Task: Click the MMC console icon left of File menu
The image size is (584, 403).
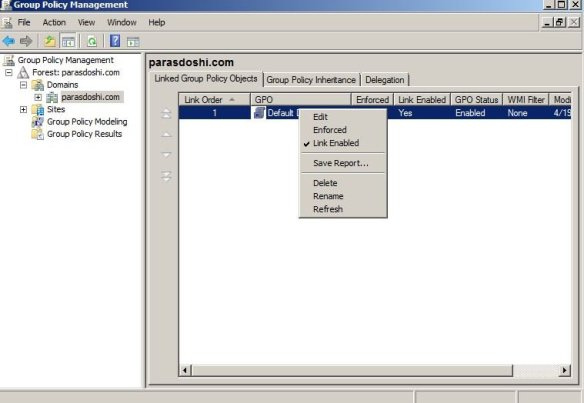Action: (7, 23)
